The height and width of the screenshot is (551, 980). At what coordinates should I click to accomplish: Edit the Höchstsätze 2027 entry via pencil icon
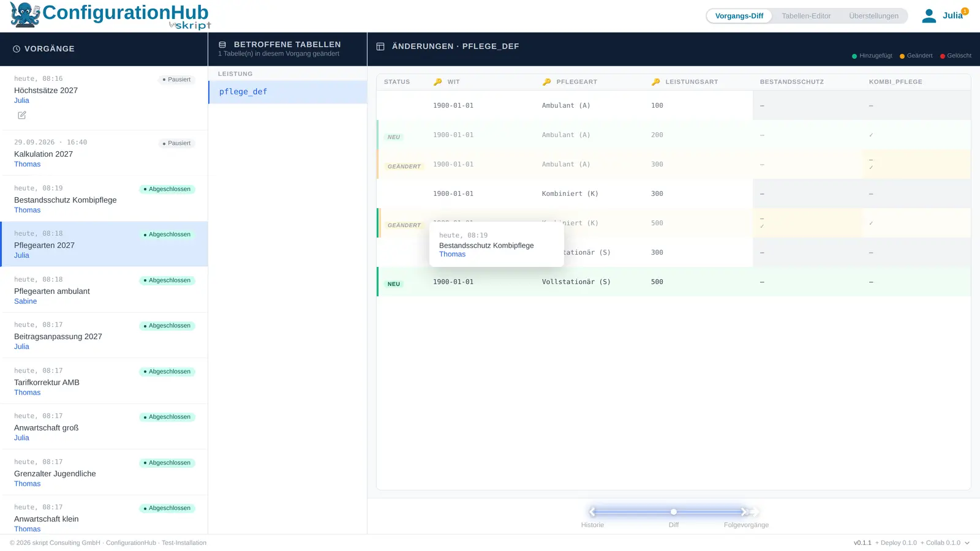22,115
